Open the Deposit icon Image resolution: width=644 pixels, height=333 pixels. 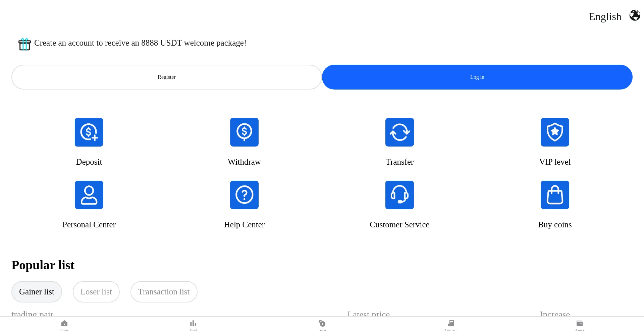(89, 132)
